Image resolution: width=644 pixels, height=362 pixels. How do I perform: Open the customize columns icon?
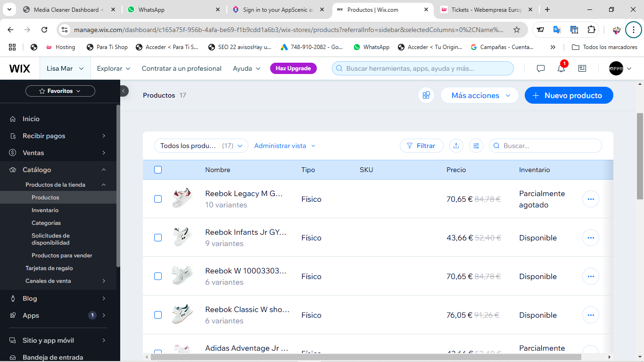pyautogui.click(x=476, y=146)
